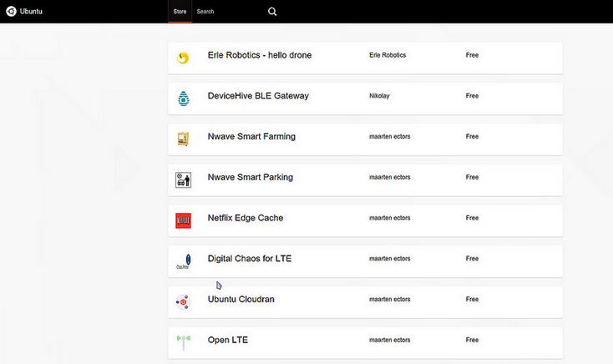Click Free price in Nwave Smart Parking row

[x=472, y=177]
